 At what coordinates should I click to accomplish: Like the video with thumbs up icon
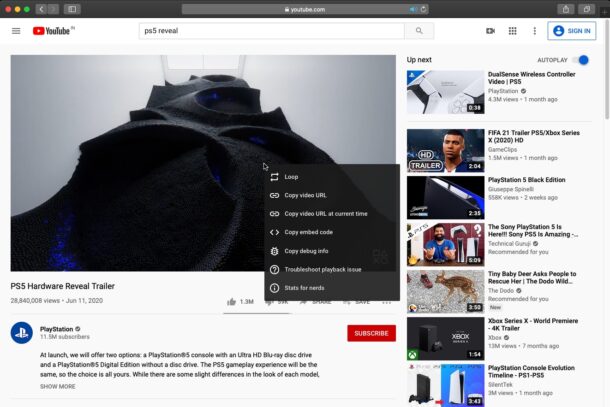point(231,302)
